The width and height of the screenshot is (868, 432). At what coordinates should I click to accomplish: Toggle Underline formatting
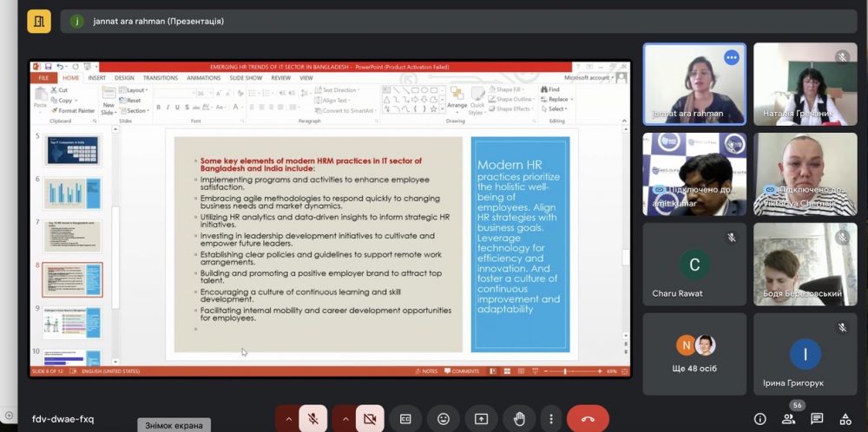click(x=177, y=108)
